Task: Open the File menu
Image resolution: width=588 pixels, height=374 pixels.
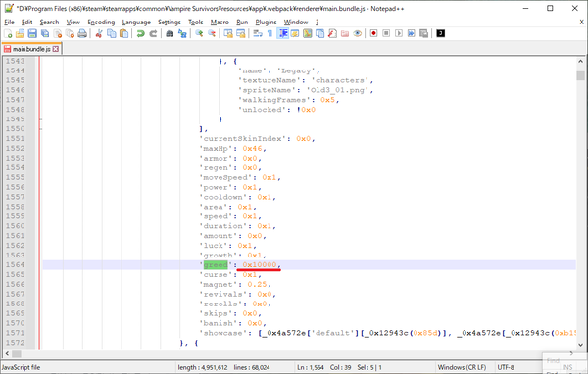Action: (x=9, y=23)
